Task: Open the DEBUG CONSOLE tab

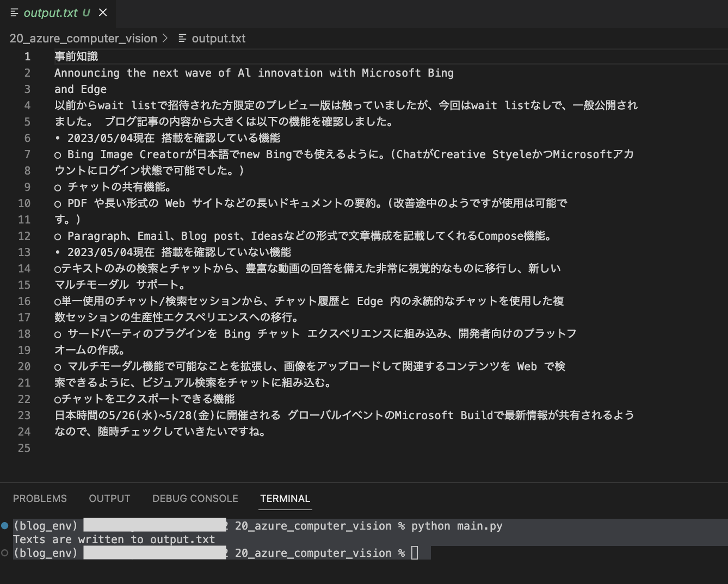Action: pyautogui.click(x=195, y=499)
